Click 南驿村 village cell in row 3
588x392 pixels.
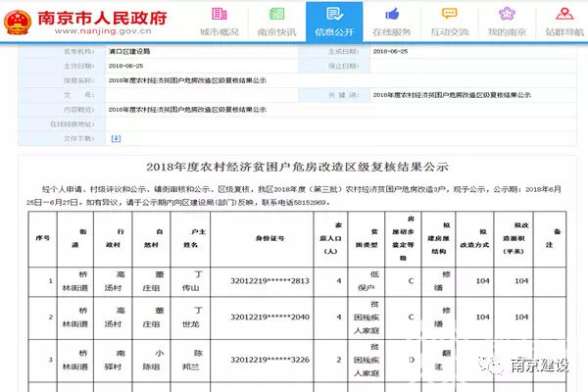(114, 360)
